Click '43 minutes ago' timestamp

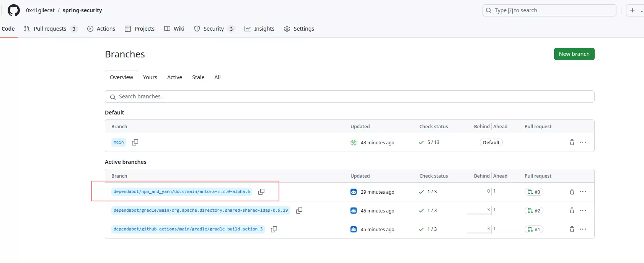click(x=377, y=143)
